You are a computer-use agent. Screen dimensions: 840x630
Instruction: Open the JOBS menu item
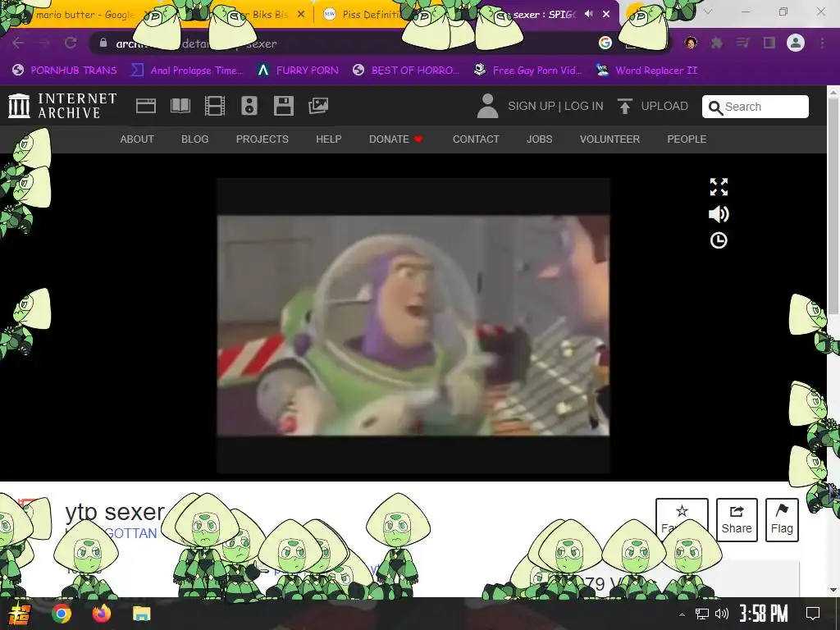click(x=539, y=139)
